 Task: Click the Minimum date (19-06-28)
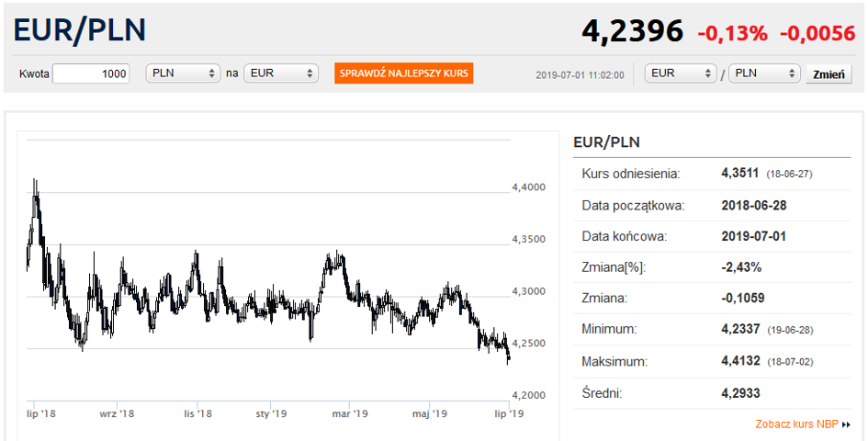(790, 331)
